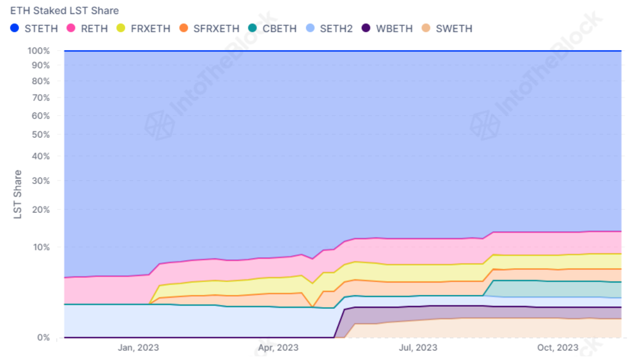Click the RETH pink legend dot

tap(71, 28)
